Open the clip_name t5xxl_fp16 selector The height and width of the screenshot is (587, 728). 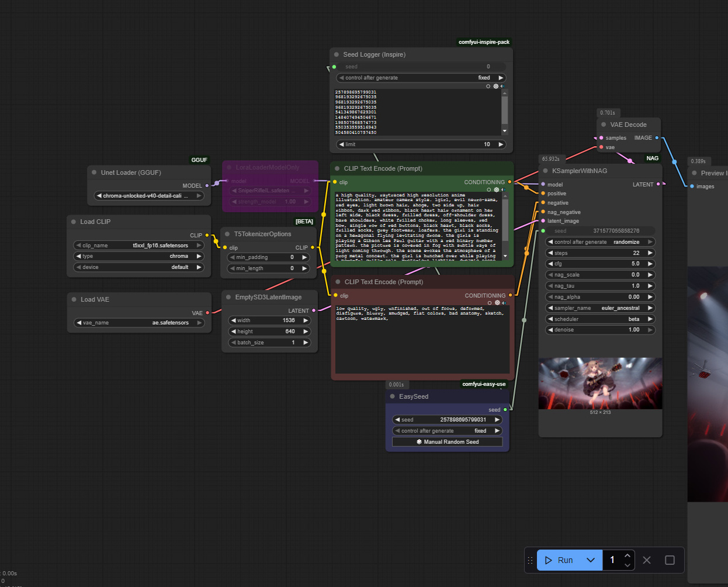point(138,246)
